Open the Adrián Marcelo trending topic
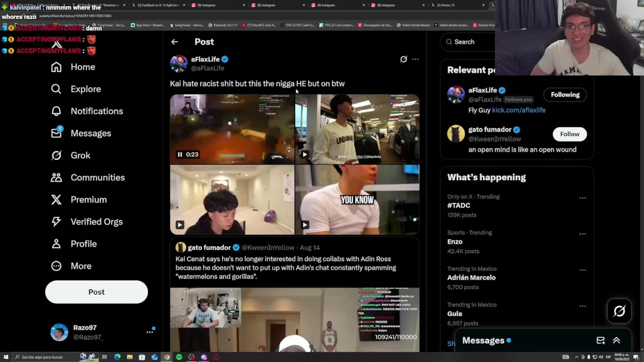Viewport: 644px width, 362px height. (x=471, y=278)
